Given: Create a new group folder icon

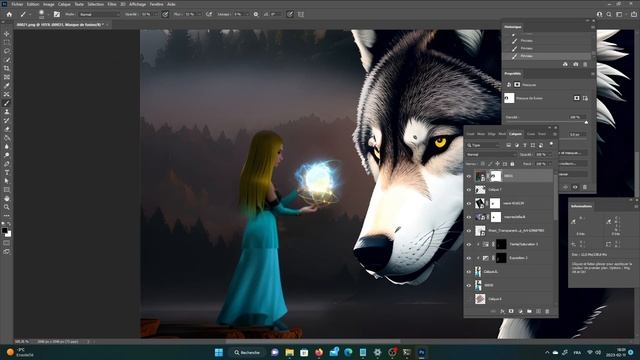Looking at the screenshot, I should (x=529, y=311).
